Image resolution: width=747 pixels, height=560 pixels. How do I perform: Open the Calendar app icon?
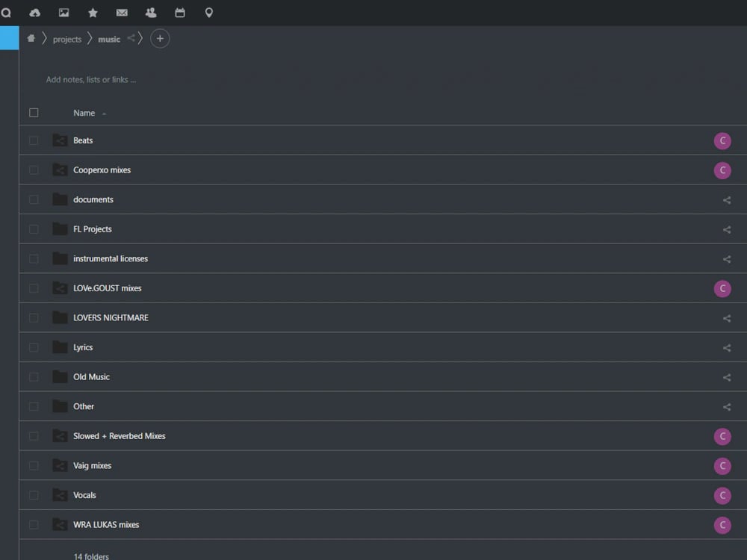(x=180, y=13)
